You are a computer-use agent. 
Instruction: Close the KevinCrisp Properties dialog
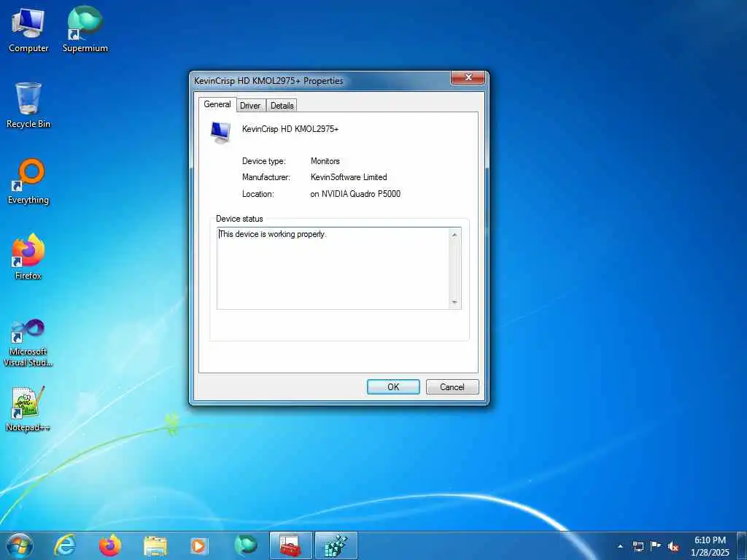coord(468,77)
